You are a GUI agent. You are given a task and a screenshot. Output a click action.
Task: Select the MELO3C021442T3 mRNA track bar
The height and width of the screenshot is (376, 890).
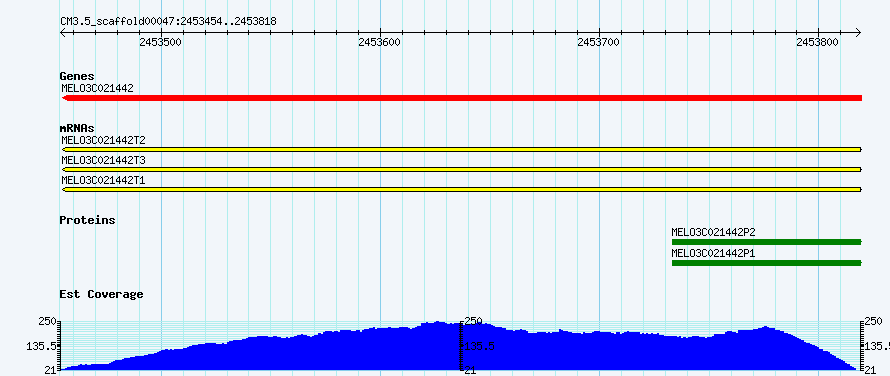click(461, 169)
